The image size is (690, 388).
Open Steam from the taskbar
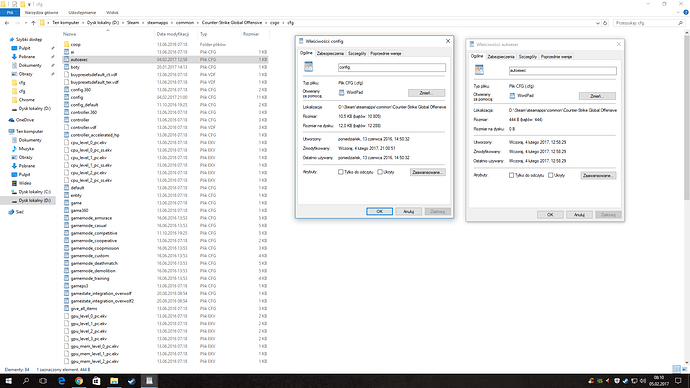[132, 381]
